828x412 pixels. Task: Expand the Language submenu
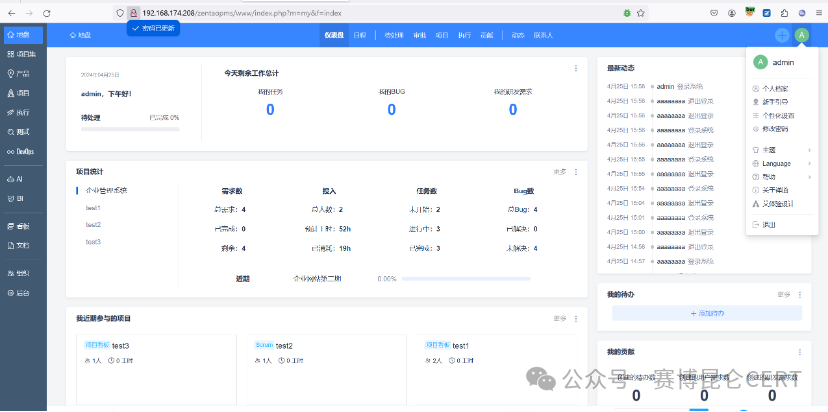[x=782, y=164]
